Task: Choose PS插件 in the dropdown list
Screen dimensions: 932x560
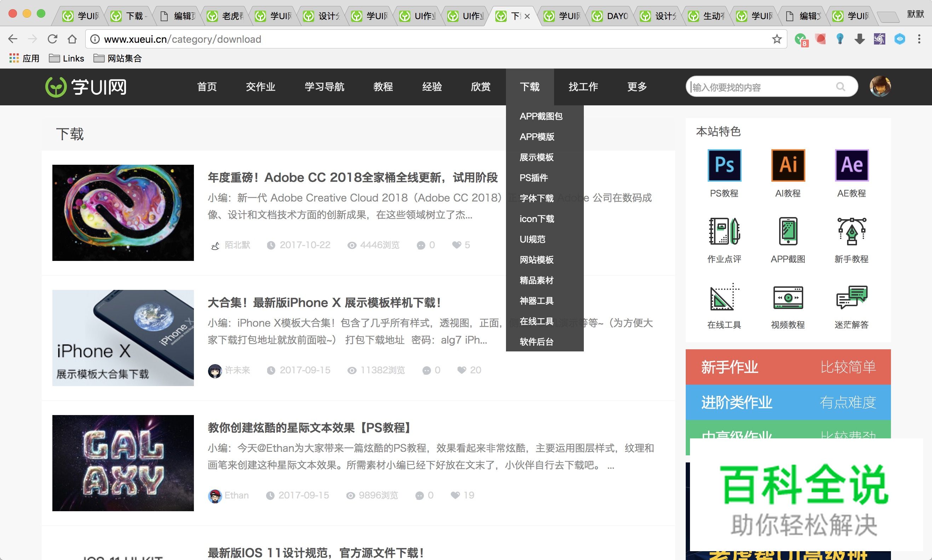Action: (534, 177)
